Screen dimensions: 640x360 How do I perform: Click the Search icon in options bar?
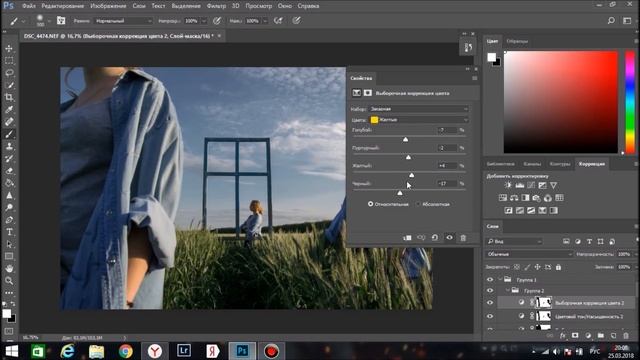[611, 20]
